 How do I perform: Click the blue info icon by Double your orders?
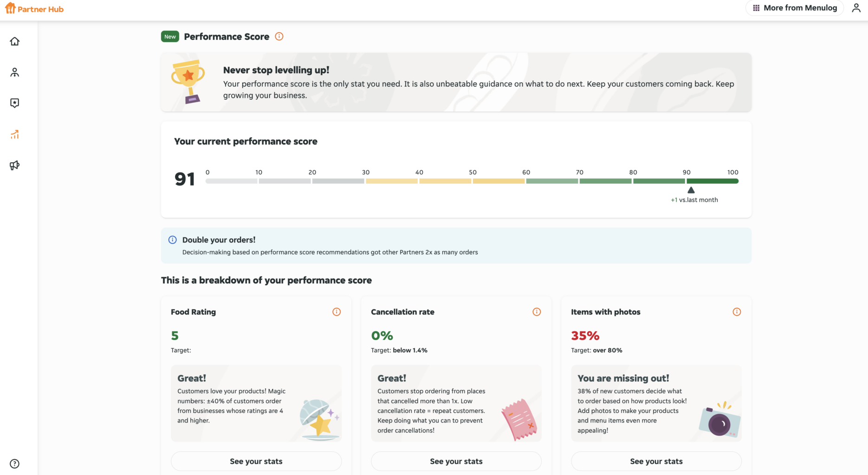coord(173,240)
